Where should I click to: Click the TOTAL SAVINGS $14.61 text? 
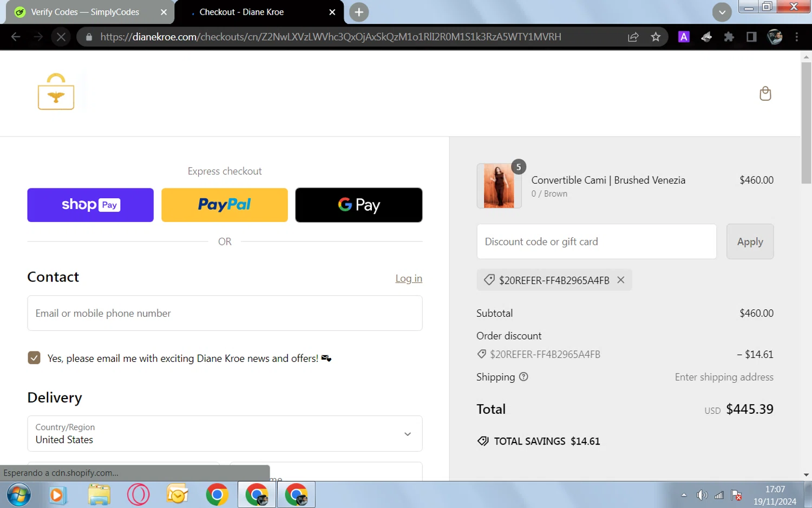coord(547,441)
